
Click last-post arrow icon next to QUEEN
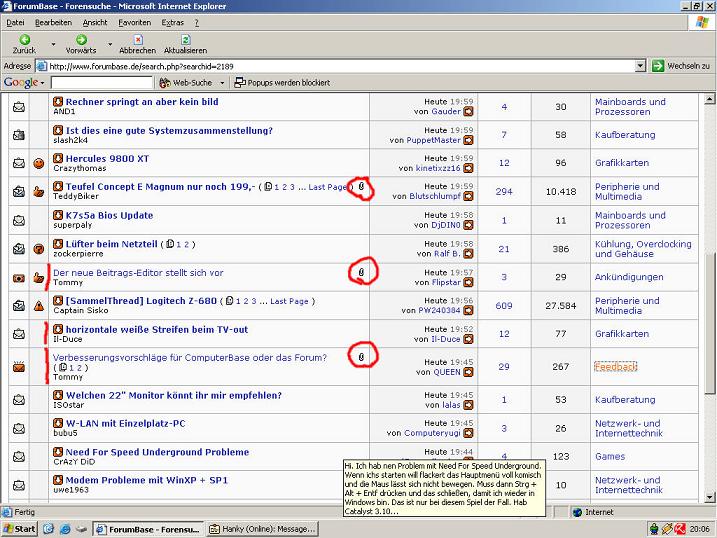(468, 373)
